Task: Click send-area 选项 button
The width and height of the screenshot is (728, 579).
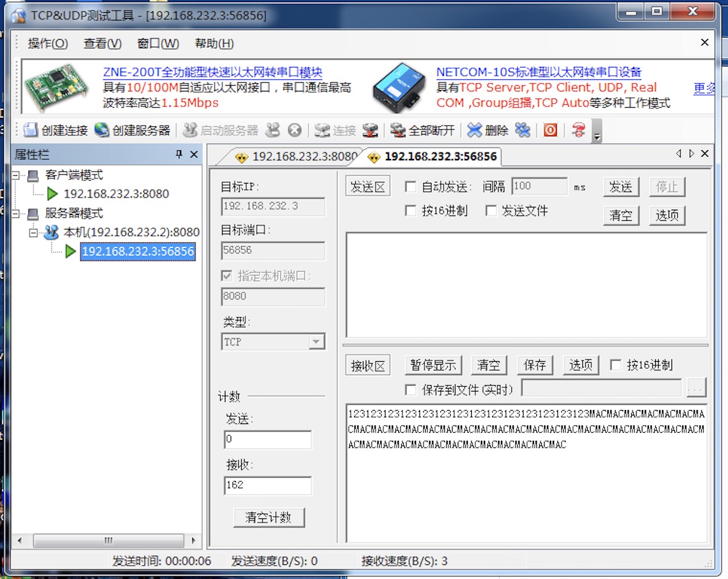Action: click(667, 216)
